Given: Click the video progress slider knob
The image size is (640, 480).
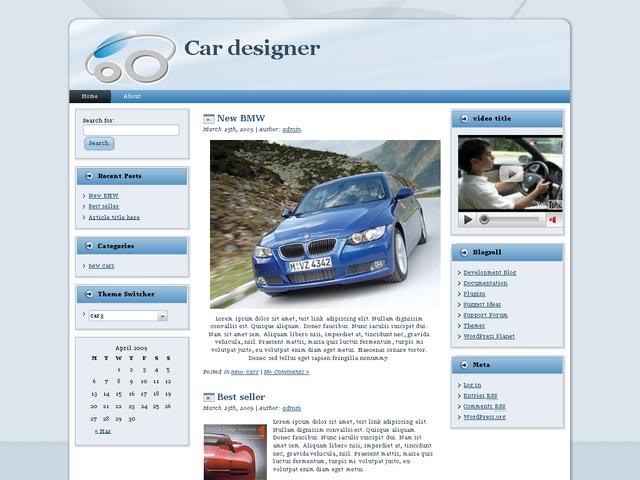Looking at the screenshot, I should point(484,220).
